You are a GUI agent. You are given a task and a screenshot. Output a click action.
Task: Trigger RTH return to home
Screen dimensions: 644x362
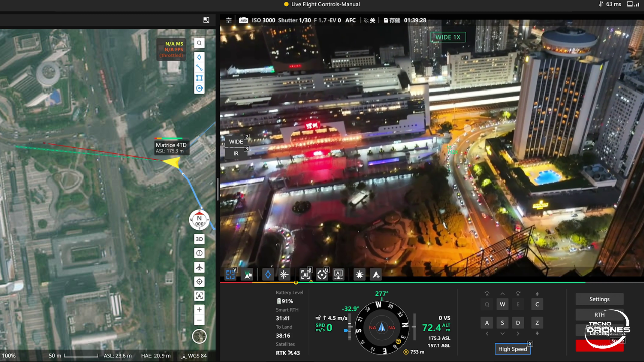tap(599, 315)
